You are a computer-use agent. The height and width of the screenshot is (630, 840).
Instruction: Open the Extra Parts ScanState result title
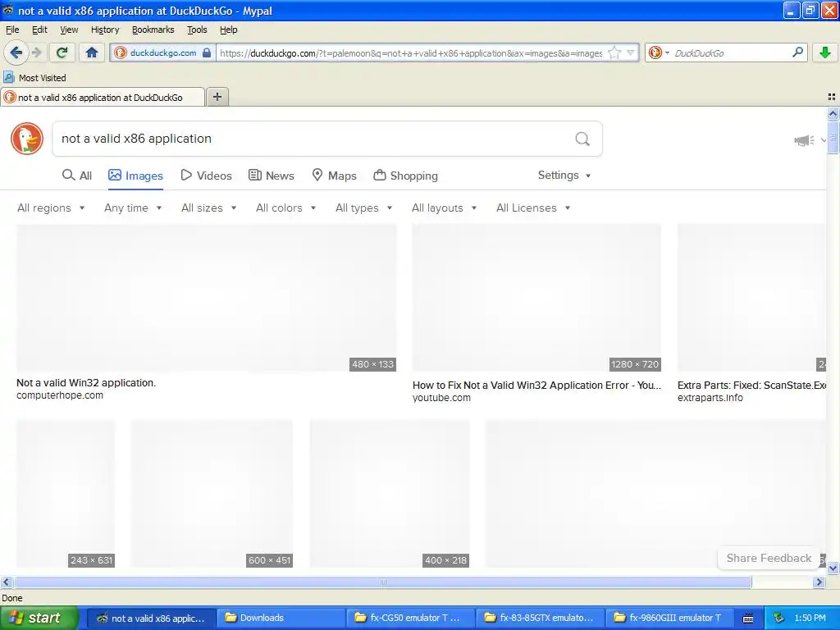pyautogui.click(x=751, y=386)
